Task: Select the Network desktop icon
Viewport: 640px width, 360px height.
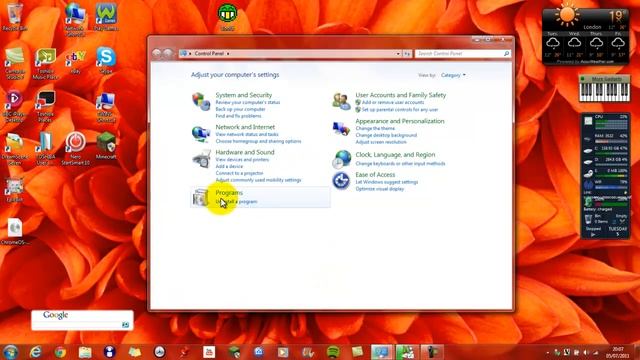Action: coord(76,19)
